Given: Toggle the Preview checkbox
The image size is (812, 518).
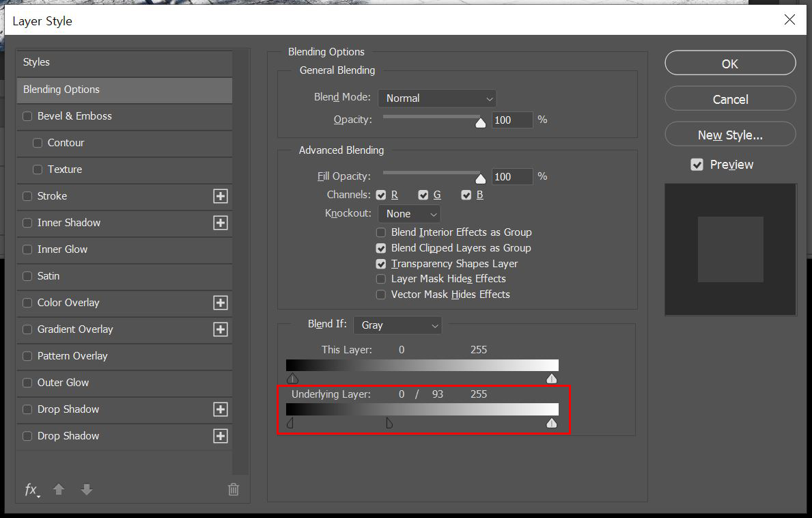Looking at the screenshot, I should click(x=697, y=165).
